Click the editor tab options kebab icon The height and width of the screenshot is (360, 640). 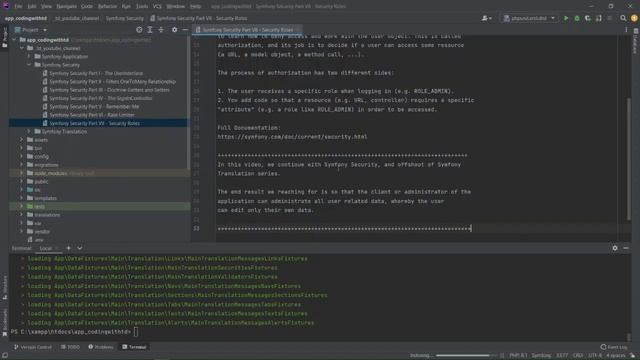click(626, 30)
